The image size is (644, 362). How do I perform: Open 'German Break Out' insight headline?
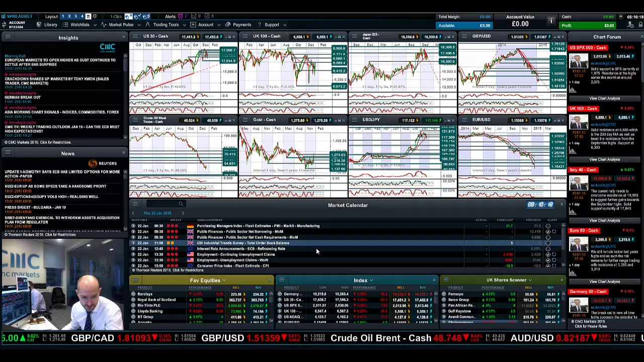coord(23,98)
